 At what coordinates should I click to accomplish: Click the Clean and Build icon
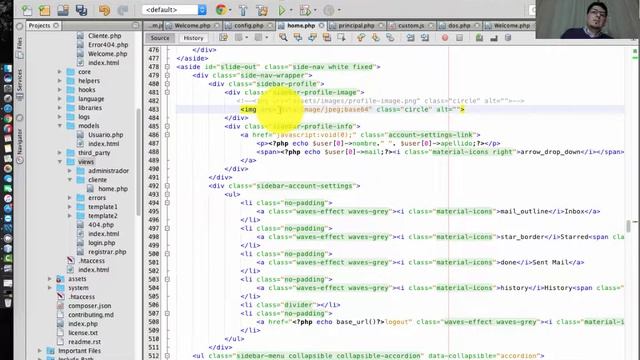tap(262, 10)
